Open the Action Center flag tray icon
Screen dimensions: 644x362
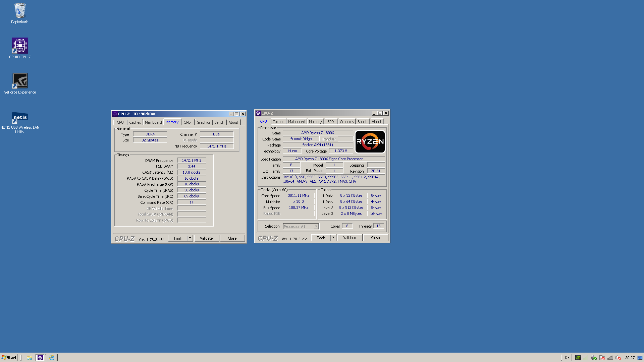click(x=602, y=358)
